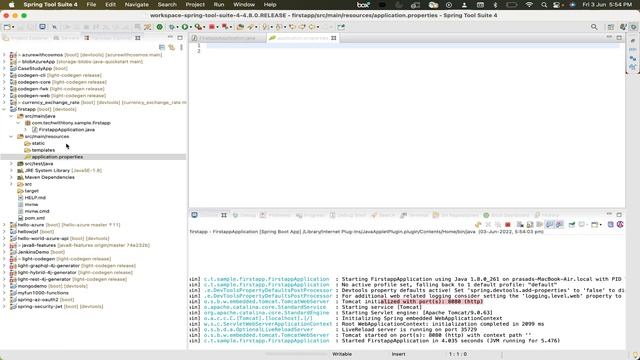Close the application.properties editor tab
640x360 pixels.
tap(333, 38)
